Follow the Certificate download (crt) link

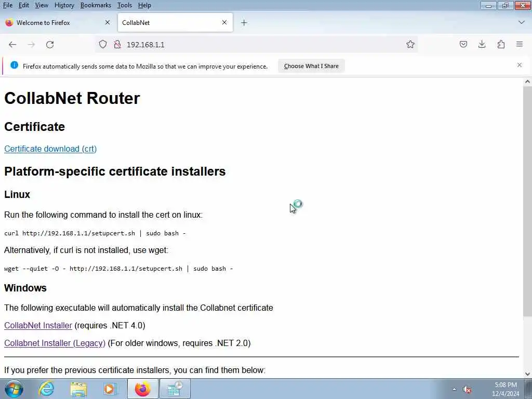(50, 149)
